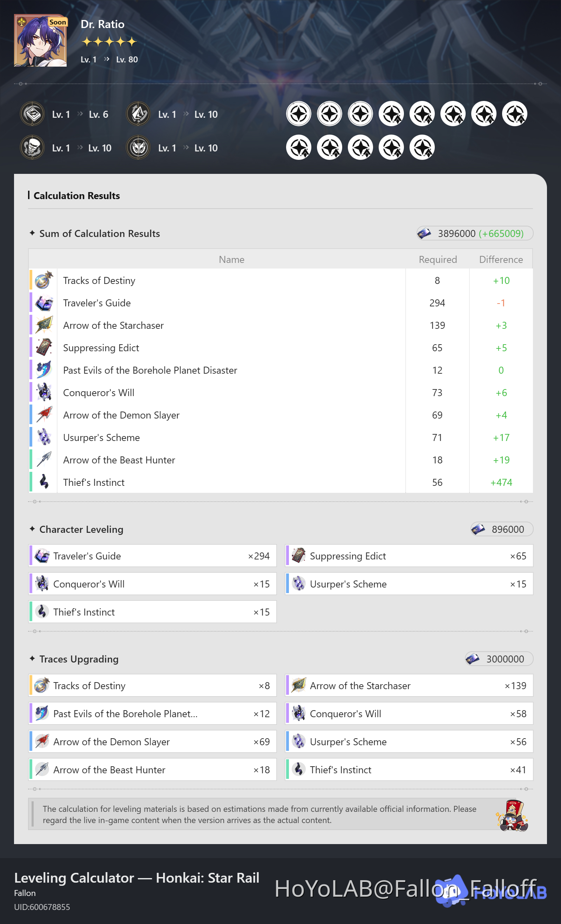Click the owl mask trace skill icon
This screenshot has width=561, height=924.
click(x=138, y=148)
